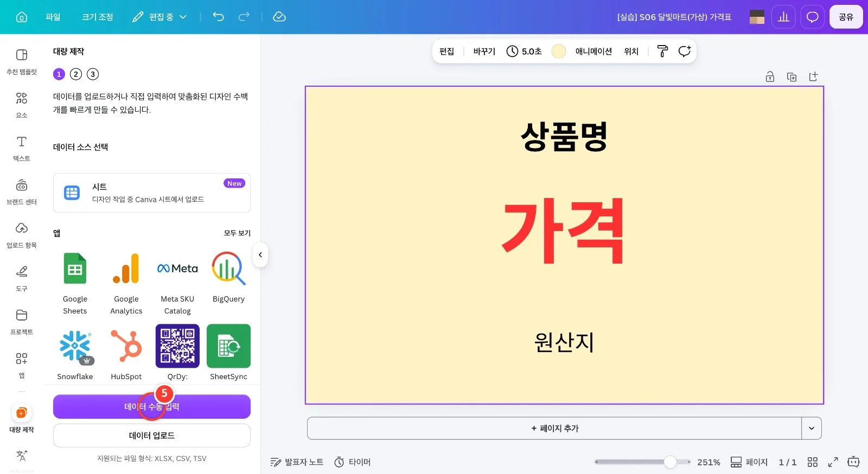Viewport: 868px width, 474px height.
Task: Copy style with paint roller icon
Action: (662, 51)
